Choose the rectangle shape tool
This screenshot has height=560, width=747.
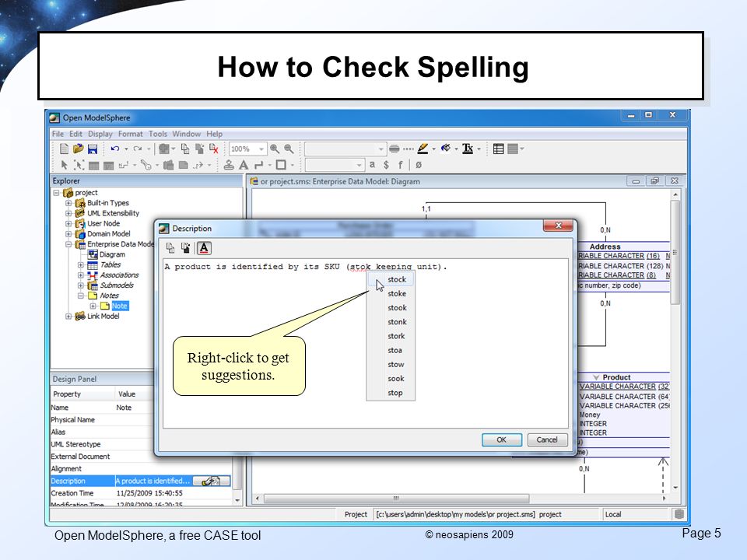(x=281, y=165)
